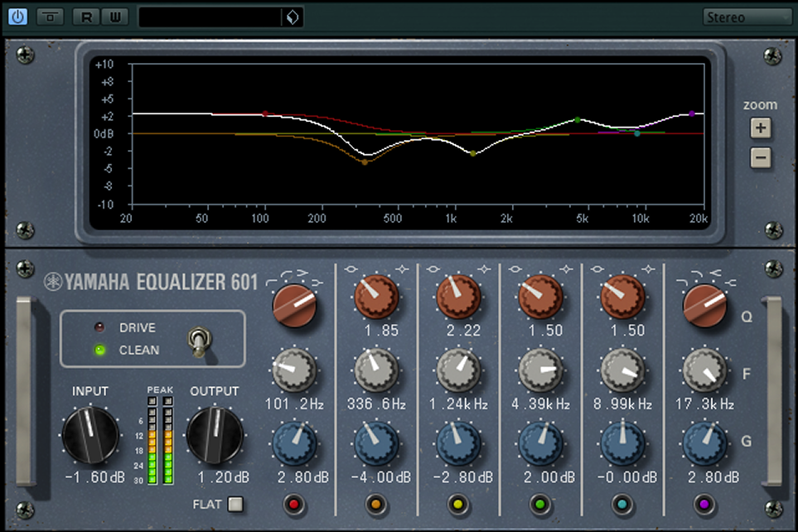Click the gain knob set to -2.80dB
This screenshot has width=798, height=532.
[x=458, y=443]
